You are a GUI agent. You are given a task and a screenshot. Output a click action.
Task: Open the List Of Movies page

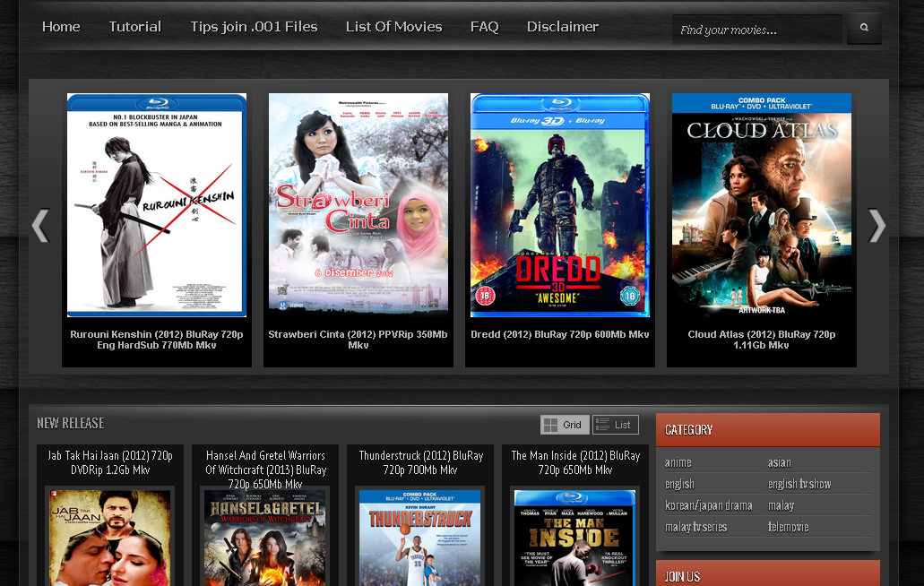point(393,27)
